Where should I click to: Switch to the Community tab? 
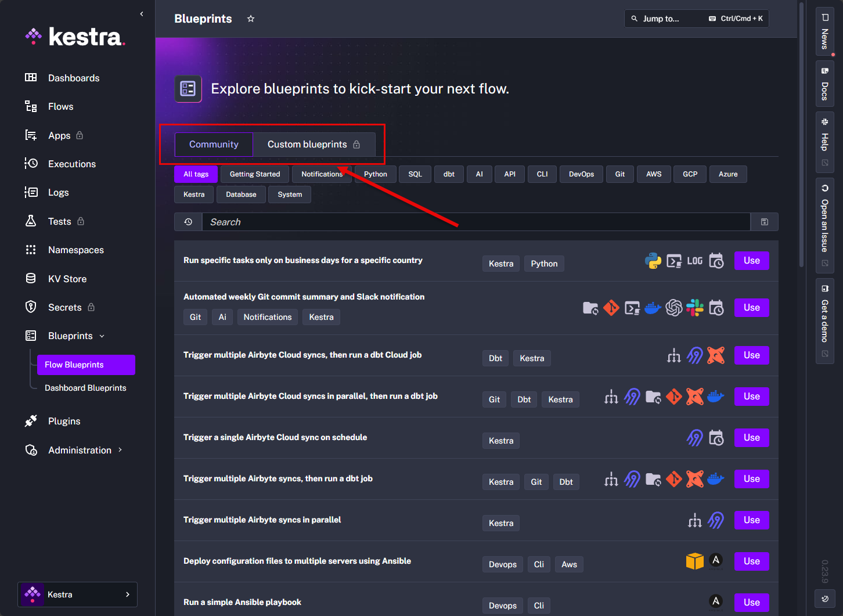(x=214, y=145)
